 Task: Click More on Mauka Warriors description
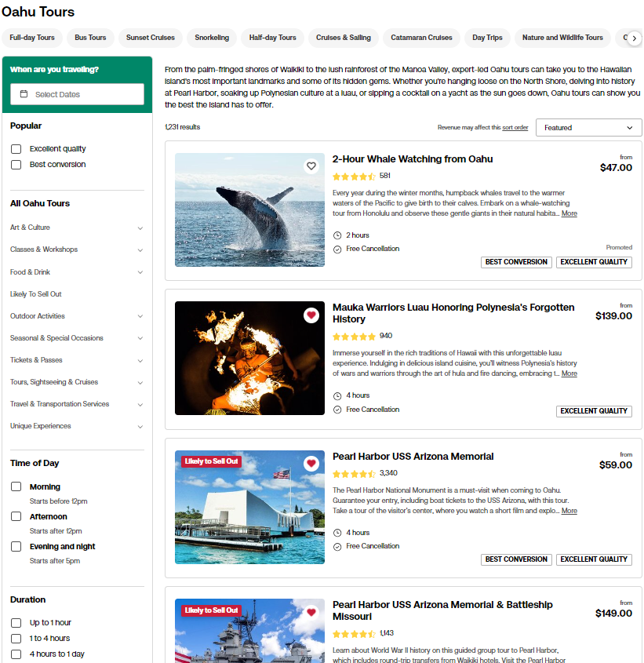pyautogui.click(x=569, y=373)
